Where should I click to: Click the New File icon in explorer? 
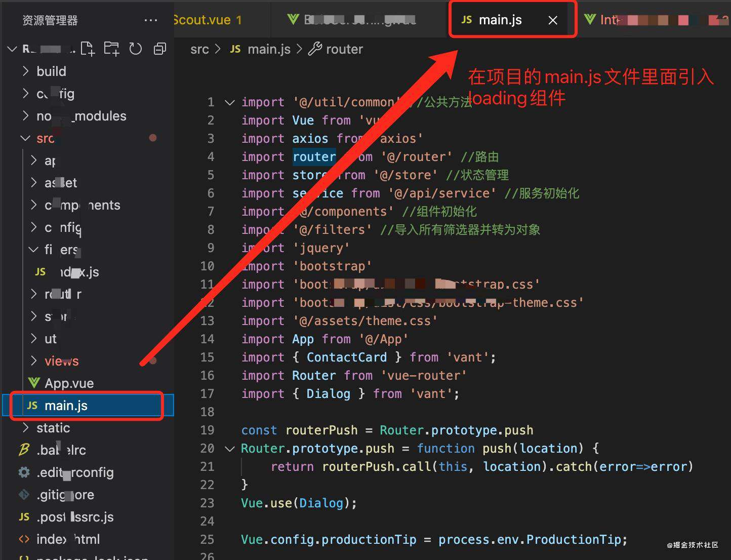pyautogui.click(x=88, y=49)
